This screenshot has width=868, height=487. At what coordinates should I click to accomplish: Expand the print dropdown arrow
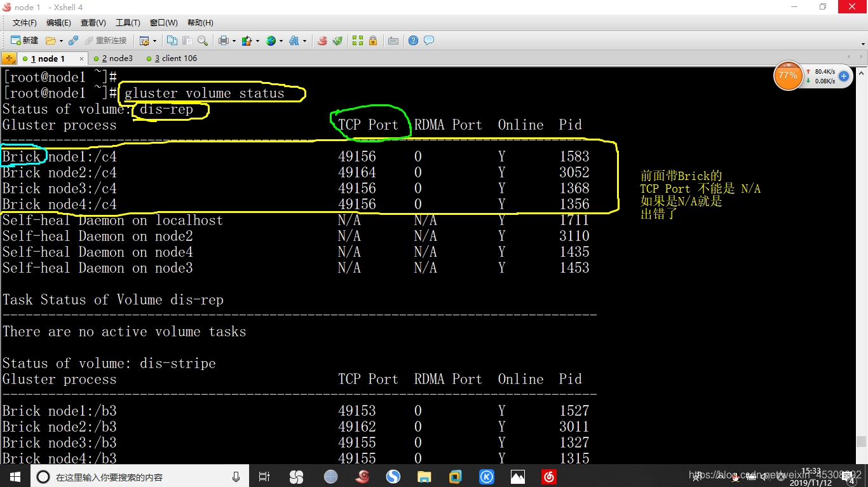(234, 41)
